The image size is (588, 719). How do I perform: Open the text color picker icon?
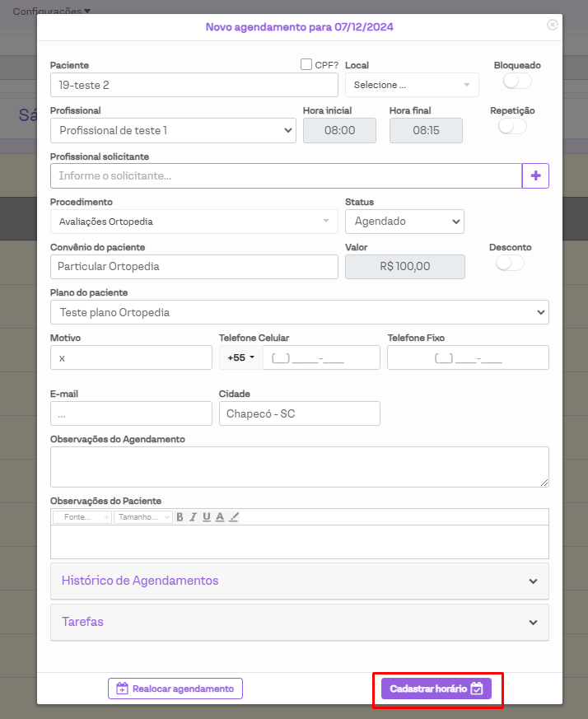tap(220, 517)
